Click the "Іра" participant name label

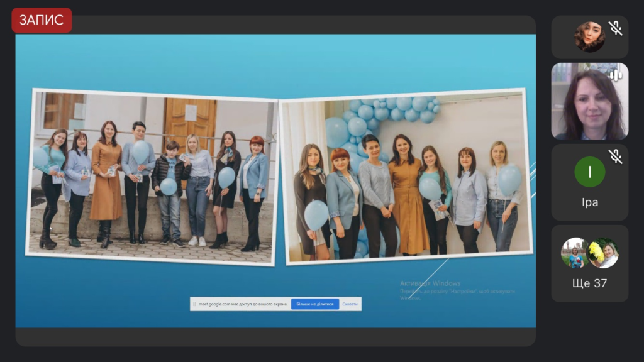589,202
